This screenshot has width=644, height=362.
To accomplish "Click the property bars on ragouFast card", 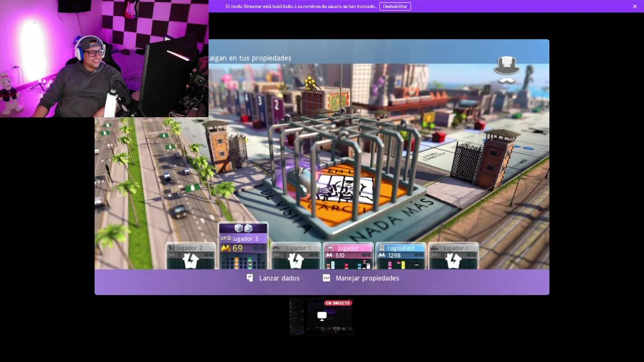I will pyautogui.click(x=400, y=264).
